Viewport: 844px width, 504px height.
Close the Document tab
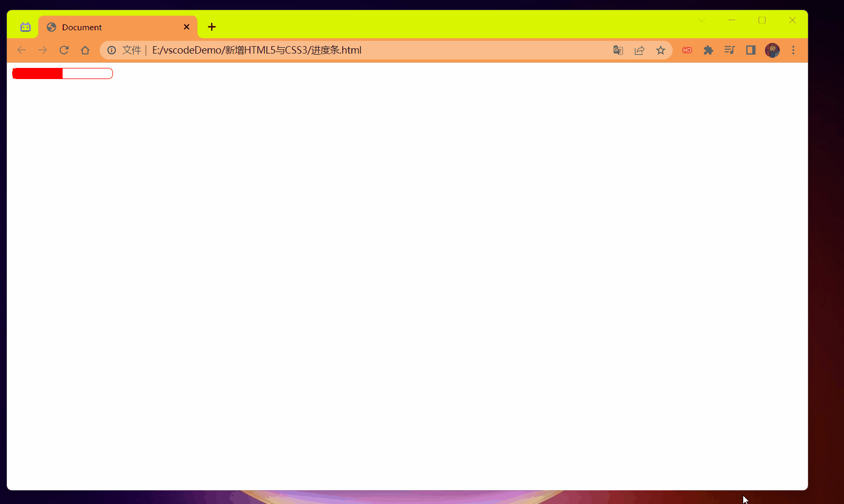[187, 27]
